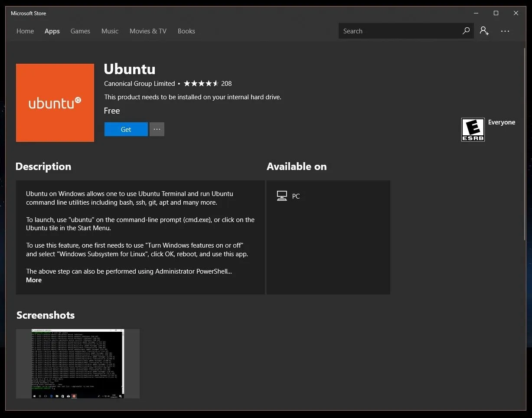Open more options beside Get button
This screenshot has height=418, width=532.
pos(157,129)
